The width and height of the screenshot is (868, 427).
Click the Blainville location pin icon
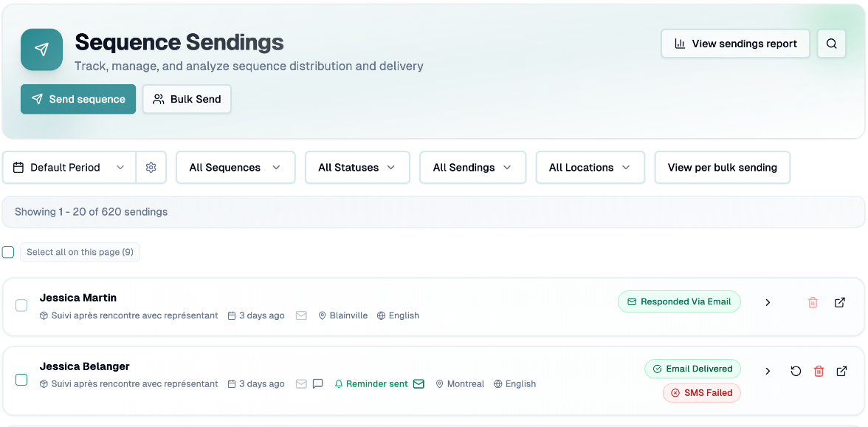coord(322,315)
